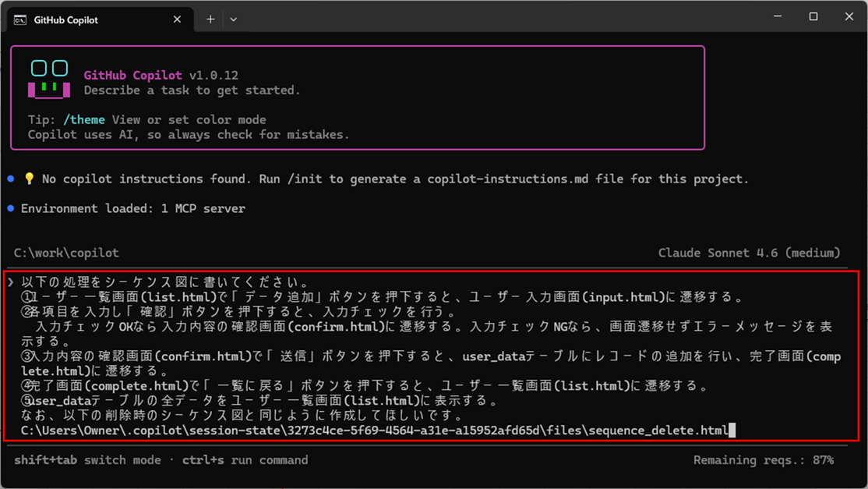Click the blue bullet beside the copilot instructions line
The image size is (868, 489).
point(9,178)
